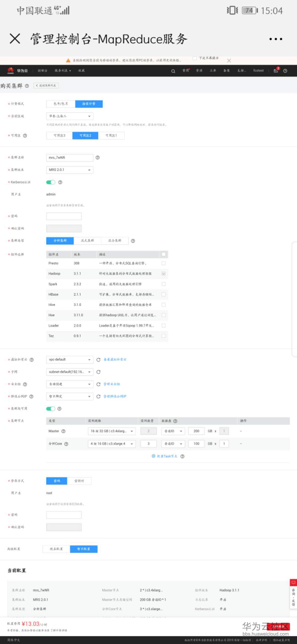
Task: Open the vpc-default dropdown
Action: [x=70, y=360]
